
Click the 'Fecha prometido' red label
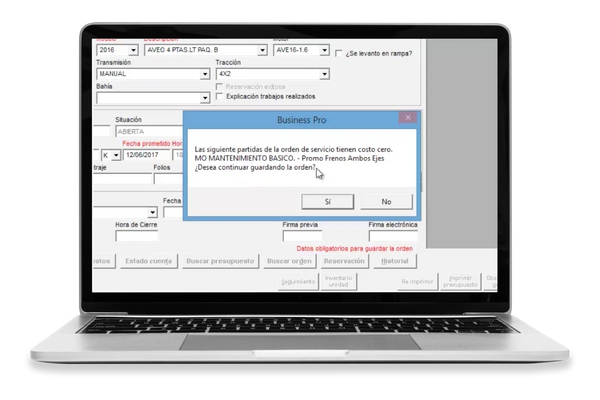[x=146, y=144]
